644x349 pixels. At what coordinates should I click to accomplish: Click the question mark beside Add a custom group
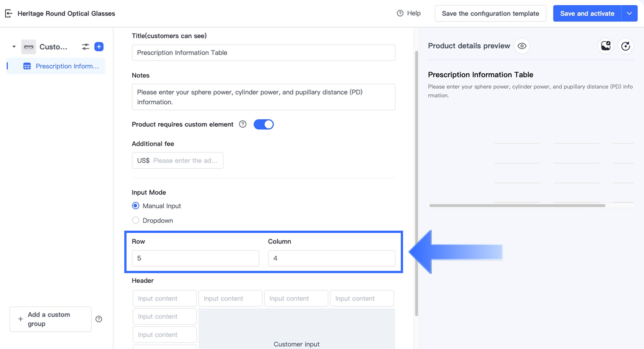pyautogui.click(x=99, y=319)
